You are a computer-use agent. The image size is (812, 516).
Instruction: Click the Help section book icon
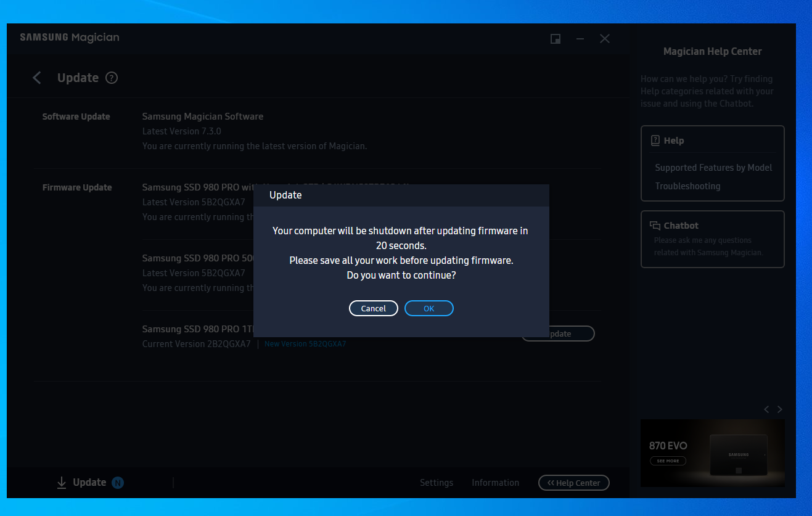pyautogui.click(x=655, y=141)
